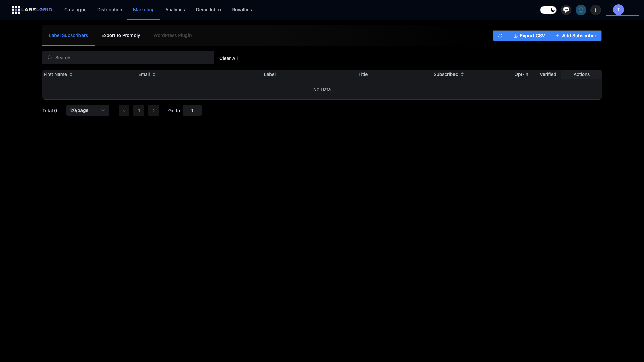Go to previous page arrow
Screen dimensions: 644x362
[124, 110]
